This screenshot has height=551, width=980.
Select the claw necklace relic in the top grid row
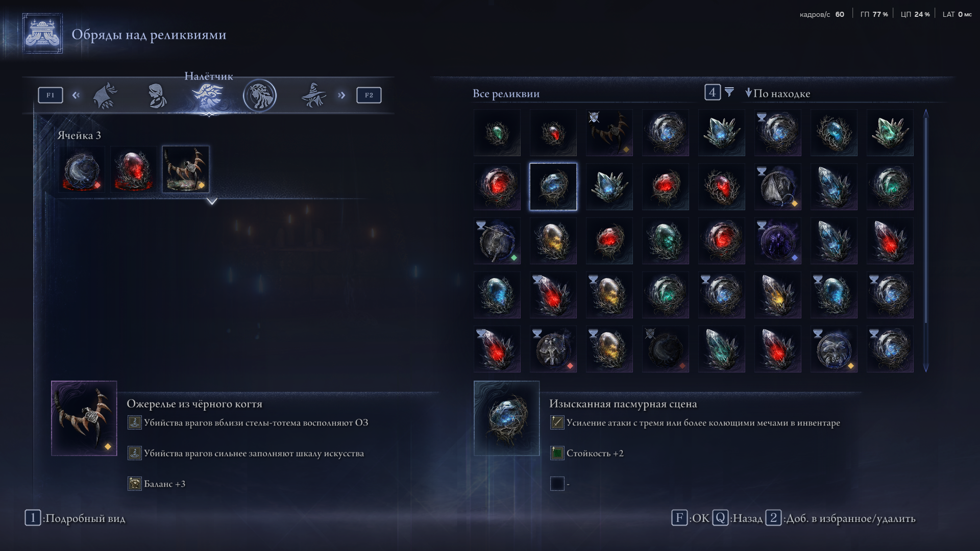point(609,133)
